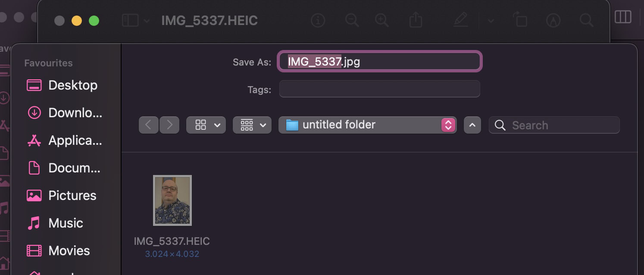Open the group-by options dropdown
Image resolution: width=644 pixels, height=275 pixels.
(252, 125)
